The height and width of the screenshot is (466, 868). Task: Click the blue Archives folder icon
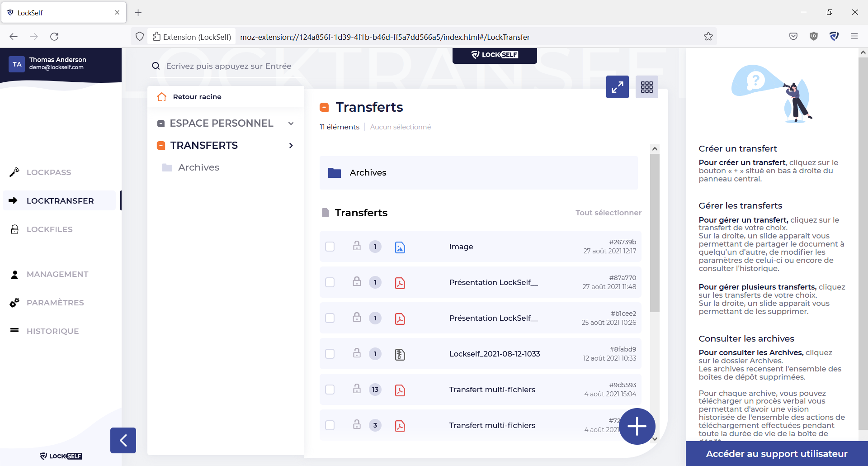335,173
